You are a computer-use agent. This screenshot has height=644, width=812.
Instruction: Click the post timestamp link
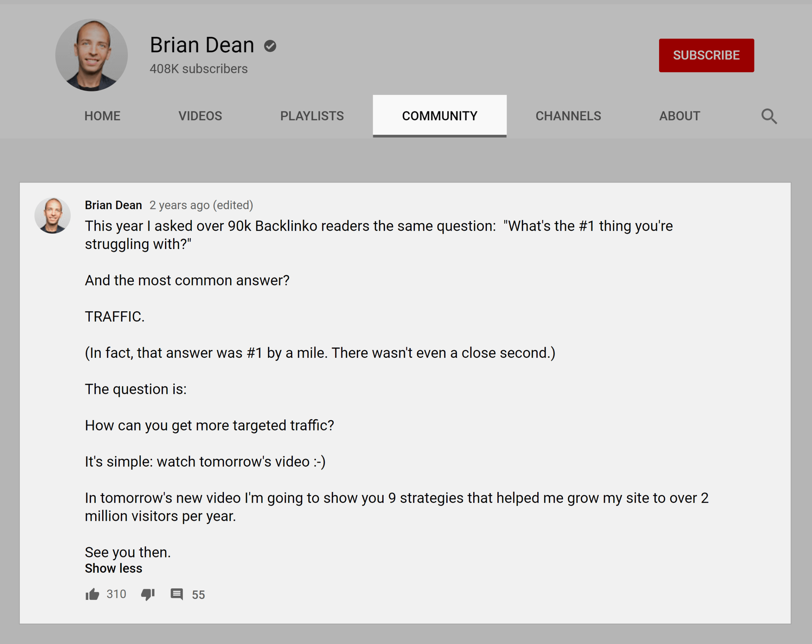coord(201,205)
